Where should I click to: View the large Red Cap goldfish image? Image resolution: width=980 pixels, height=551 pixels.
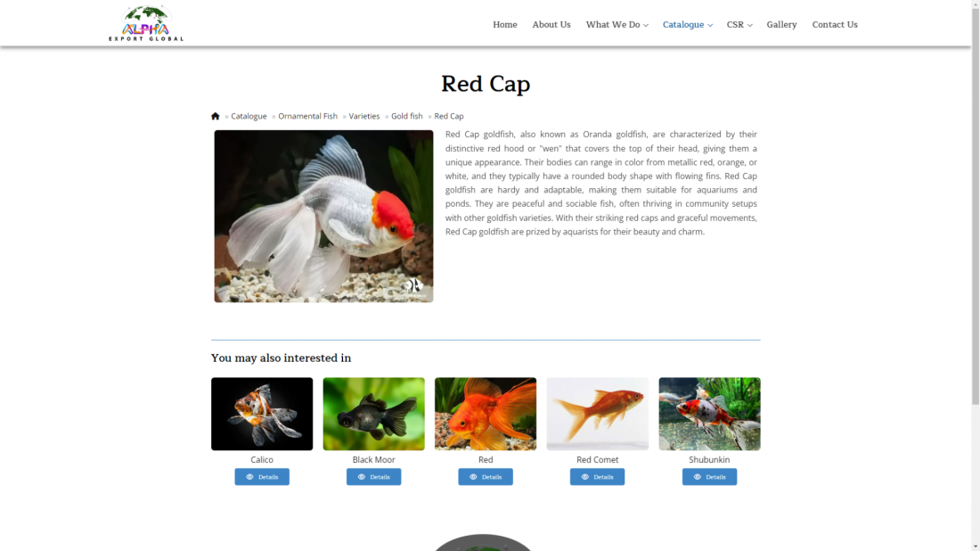[x=323, y=217]
